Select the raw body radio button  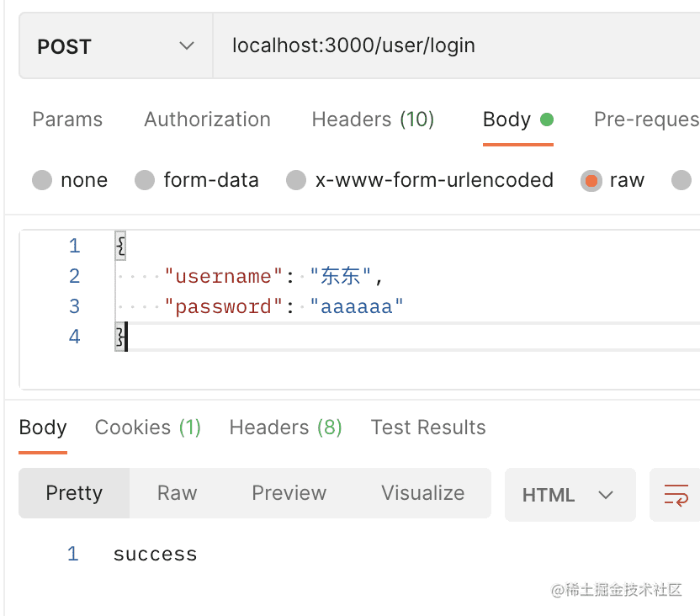click(592, 180)
